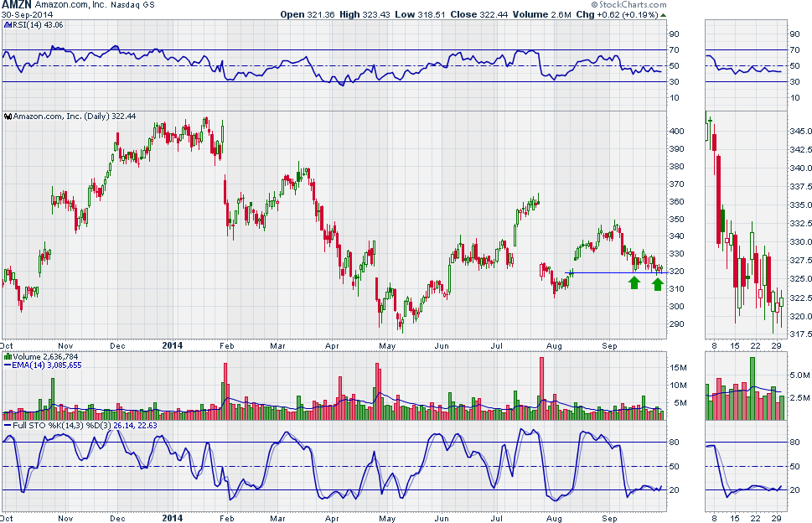Click the 322.5 label on zoomed panel

coord(800,298)
